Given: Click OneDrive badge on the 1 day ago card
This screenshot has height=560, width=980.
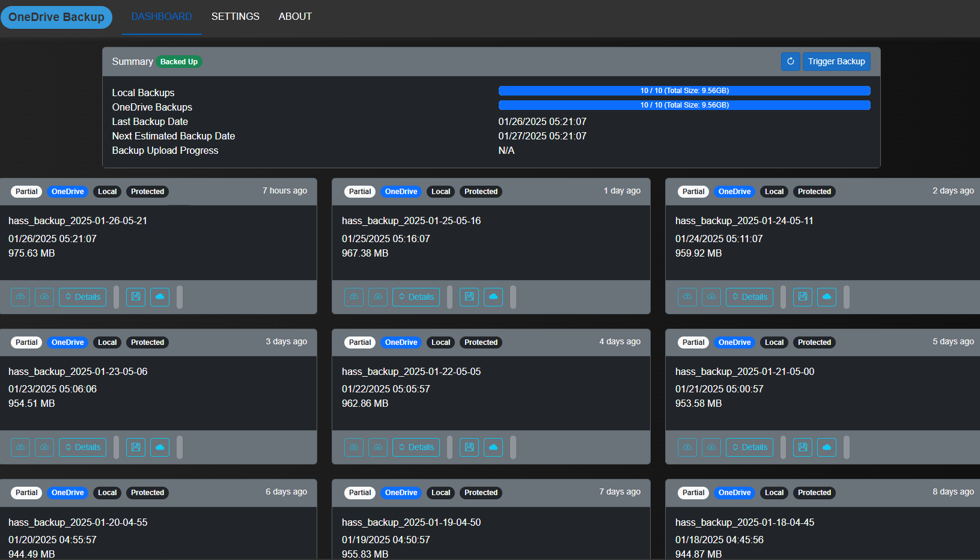Looking at the screenshot, I should pyautogui.click(x=401, y=192).
